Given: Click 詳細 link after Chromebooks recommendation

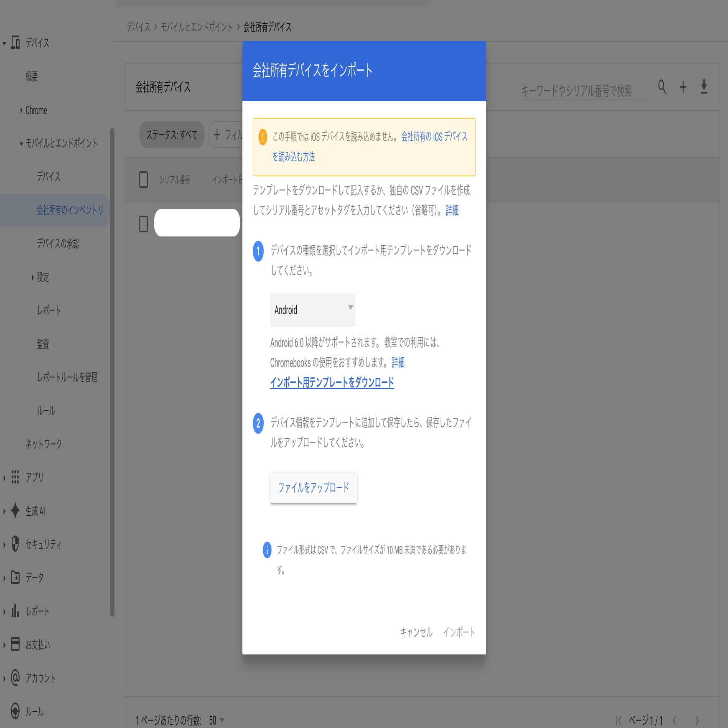Looking at the screenshot, I should [x=398, y=362].
